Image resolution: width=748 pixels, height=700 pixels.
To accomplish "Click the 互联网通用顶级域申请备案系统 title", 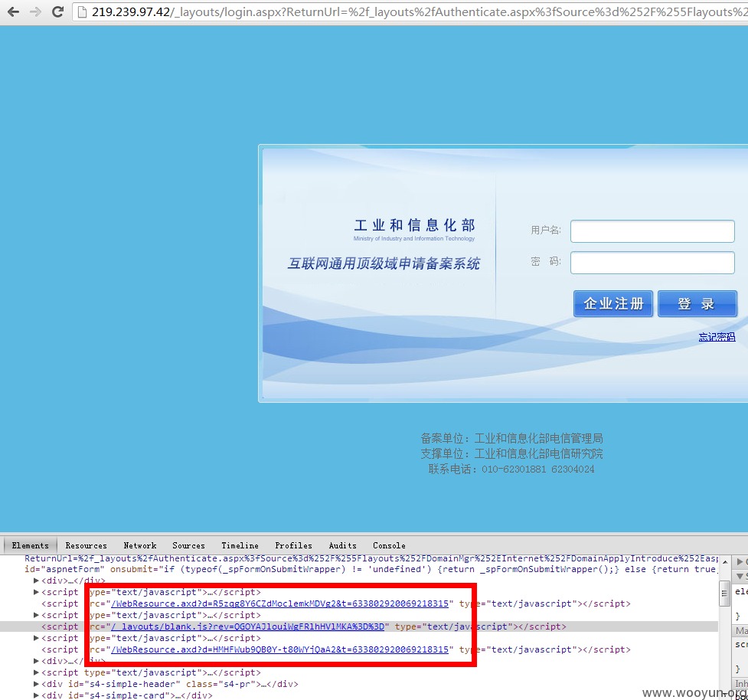I will pyautogui.click(x=384, y=263).
